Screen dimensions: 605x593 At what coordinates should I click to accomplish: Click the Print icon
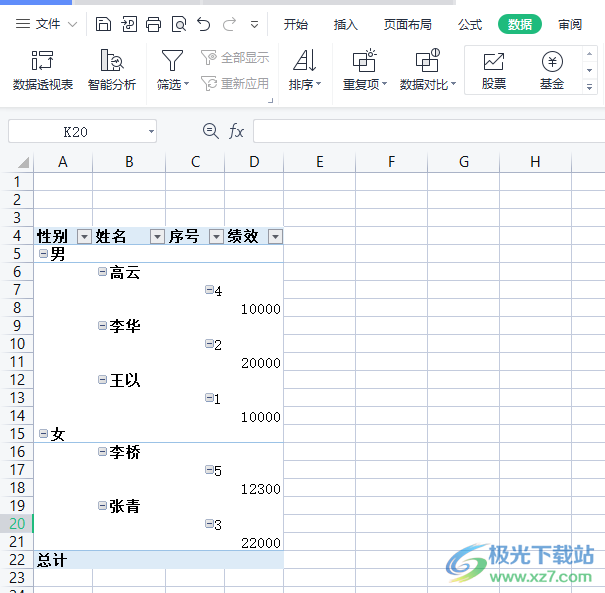(x=154, y=24)
